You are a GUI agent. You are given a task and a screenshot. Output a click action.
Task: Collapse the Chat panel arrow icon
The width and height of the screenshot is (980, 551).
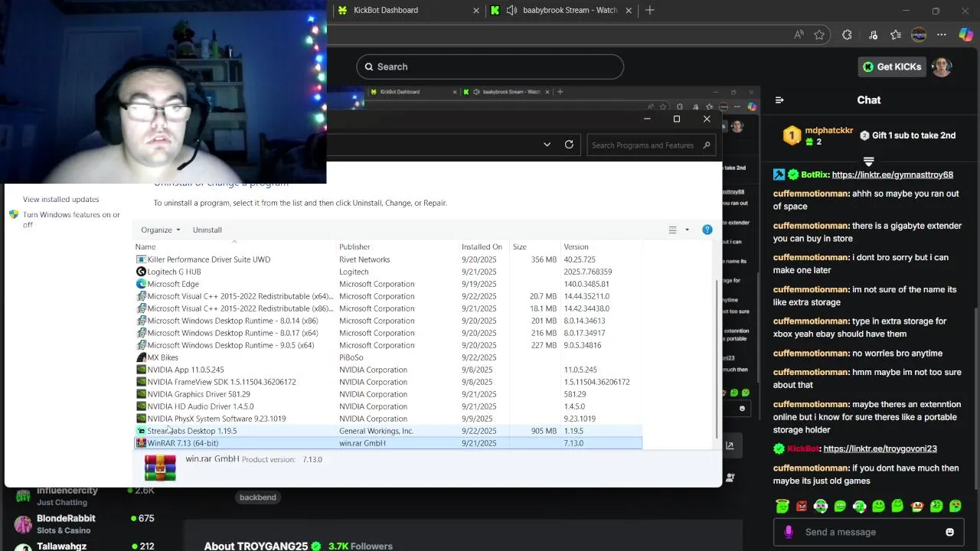(x=779, y=100)
